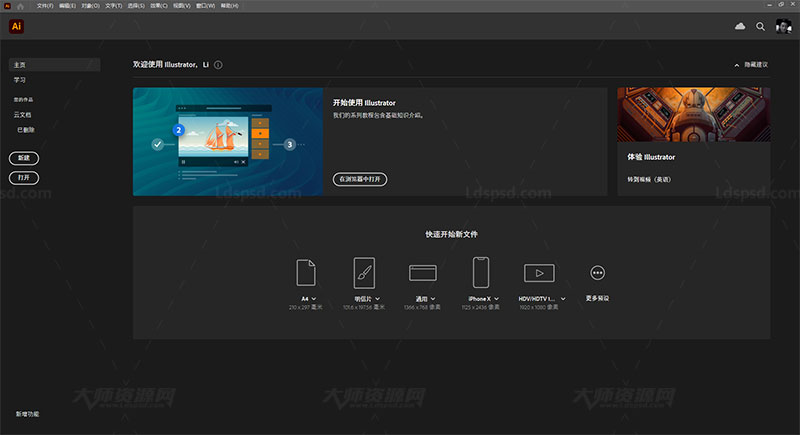Open the user profile avatar
800x435 pixels.
783,27
